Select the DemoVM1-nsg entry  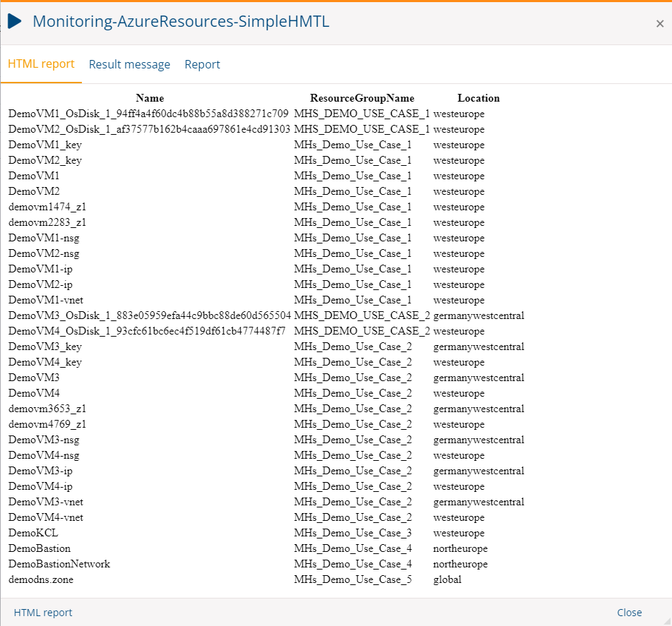point(44,238)
